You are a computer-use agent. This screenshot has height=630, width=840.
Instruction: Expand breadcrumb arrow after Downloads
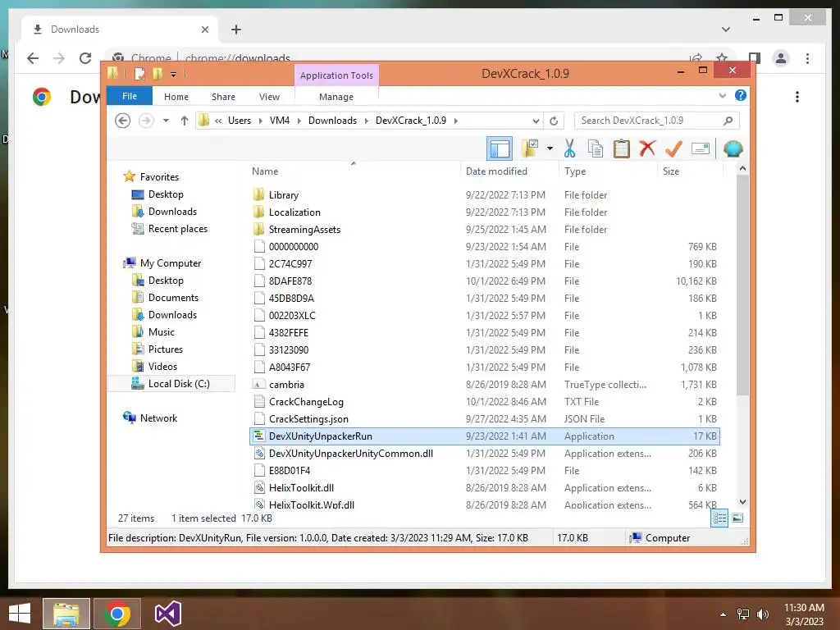tap(367, 121)
